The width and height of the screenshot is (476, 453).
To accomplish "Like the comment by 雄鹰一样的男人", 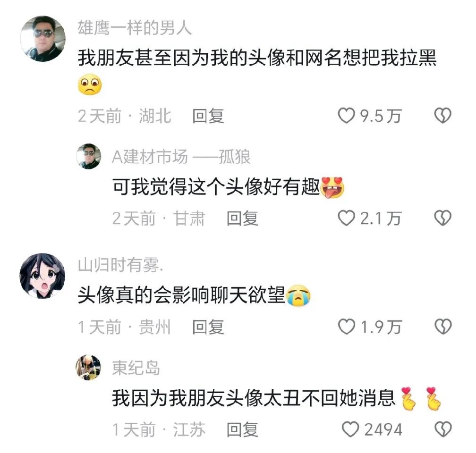I will [x=347, y=116].
